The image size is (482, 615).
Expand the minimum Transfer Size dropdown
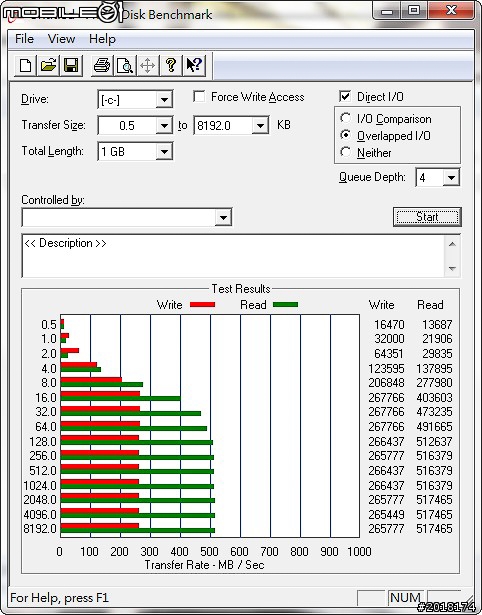pos(164,126)
